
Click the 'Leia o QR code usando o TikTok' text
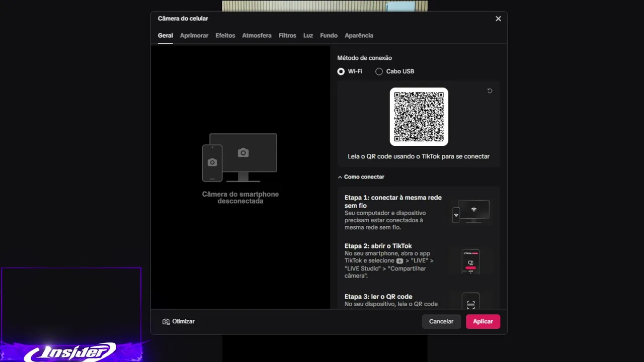(x=419, y=156)
